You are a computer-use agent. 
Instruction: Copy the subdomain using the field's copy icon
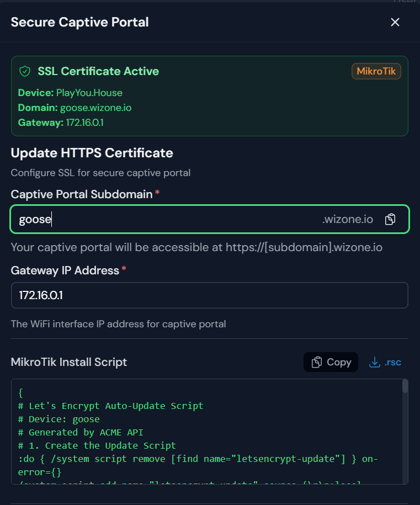390,219
